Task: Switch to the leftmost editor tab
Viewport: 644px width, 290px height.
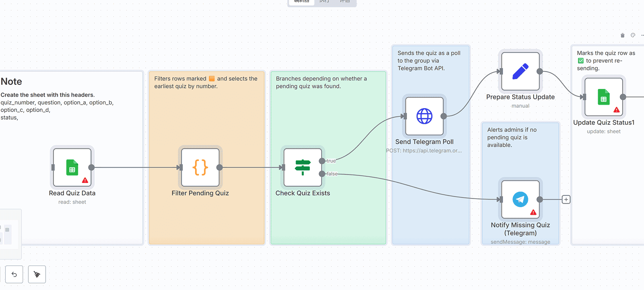Action: coord(302,2)
